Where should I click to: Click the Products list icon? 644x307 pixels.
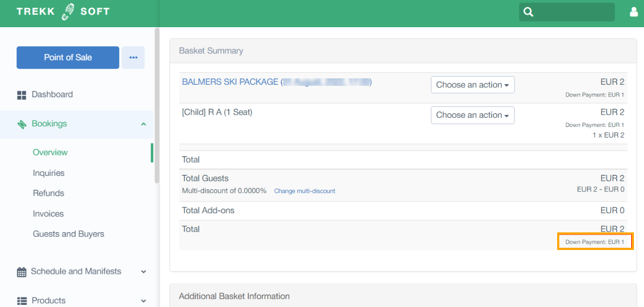[x=22, y=301]
